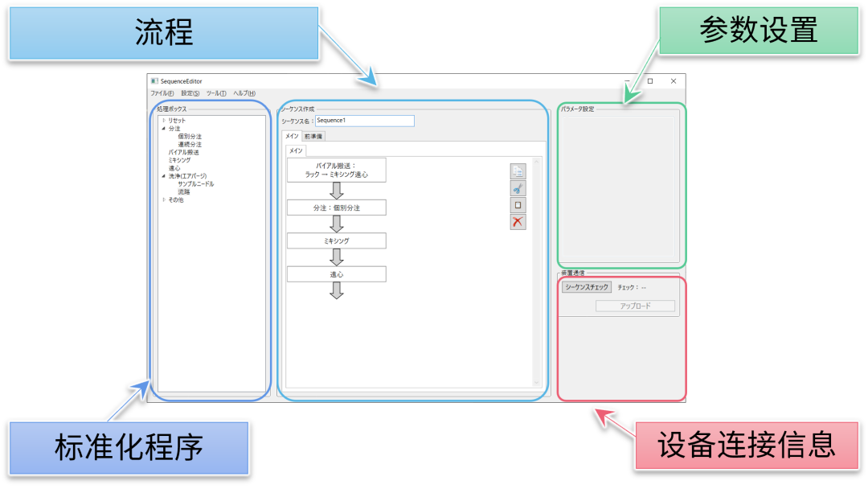Viewport: 868px width, 493px height.
Task: Click the Sequence1 name input field
Action: [x=364, y=121]
